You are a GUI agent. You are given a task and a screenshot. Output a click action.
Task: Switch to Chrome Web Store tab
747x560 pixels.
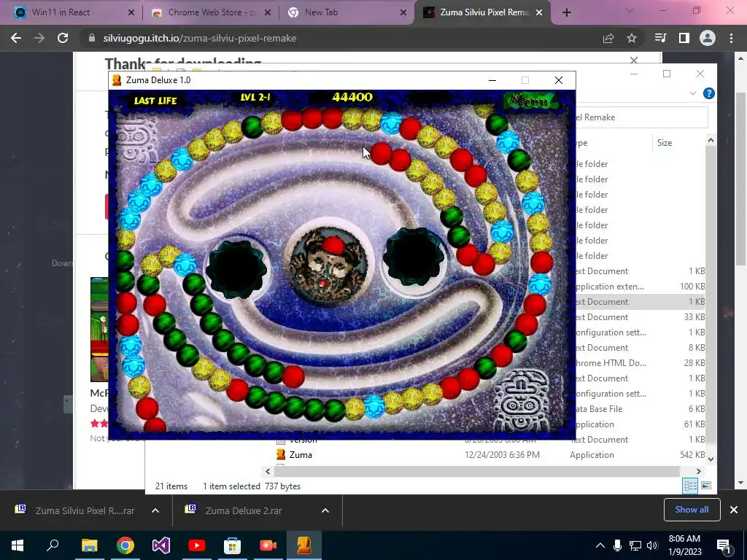pos(212,12)
